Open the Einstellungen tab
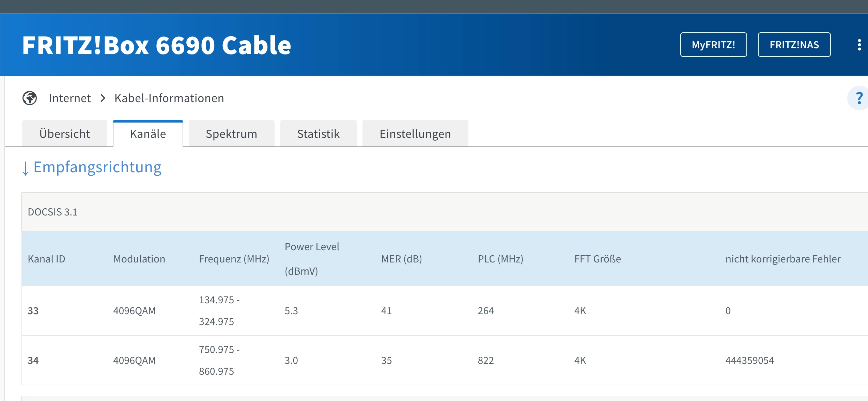 (x=415, y=134)
